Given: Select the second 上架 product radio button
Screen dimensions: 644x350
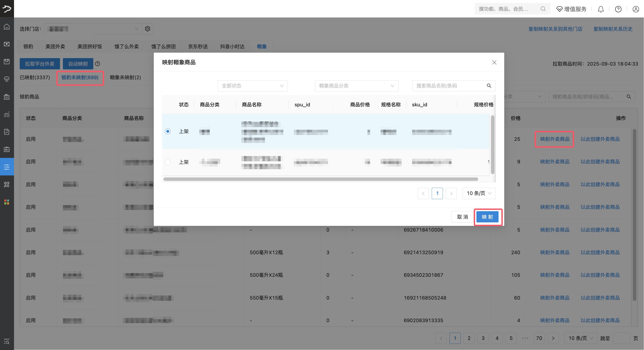Looking at the screenshot, I should click(x=168, y=162).
